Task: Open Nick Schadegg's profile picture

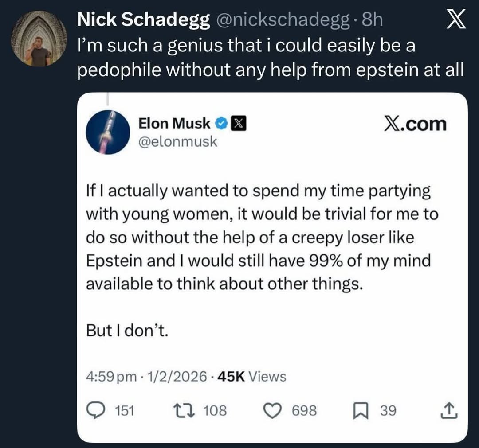Action: point(38,40)
